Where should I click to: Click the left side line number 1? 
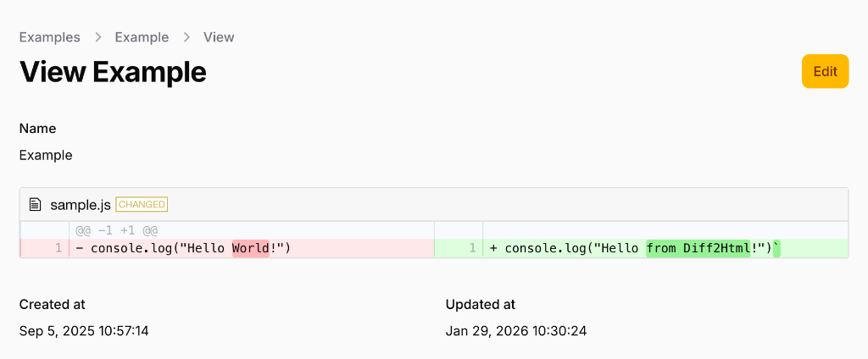click(x=58, y=248)
